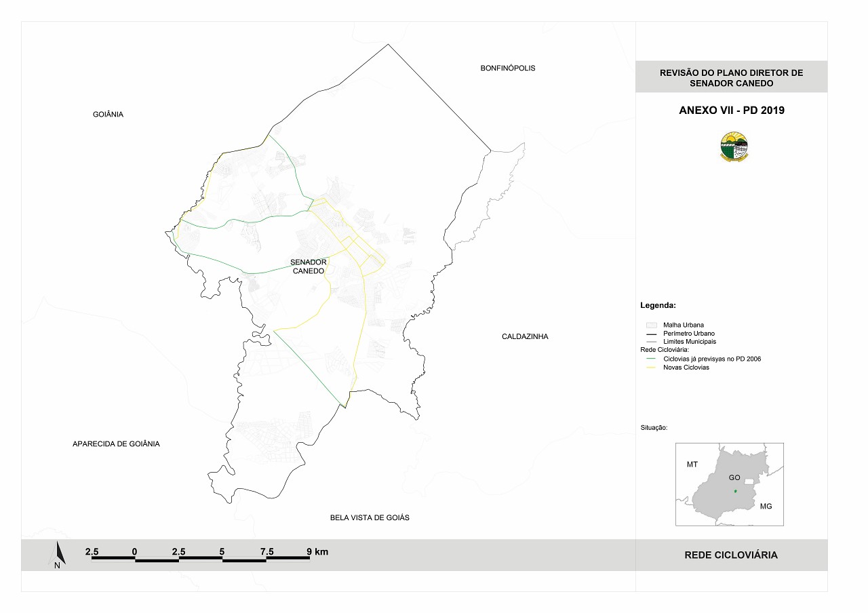Click the grey Limites Municipais legend line

[653, 342]
